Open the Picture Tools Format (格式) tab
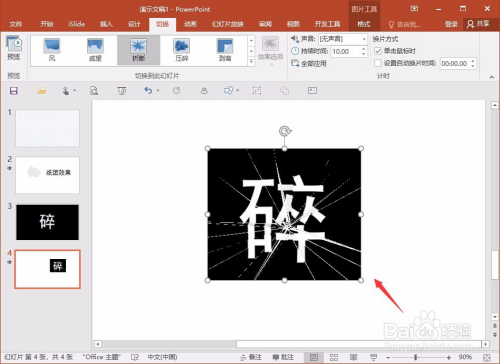The height and width of the screenshot is (364, 500). click(x=364, y=24)
